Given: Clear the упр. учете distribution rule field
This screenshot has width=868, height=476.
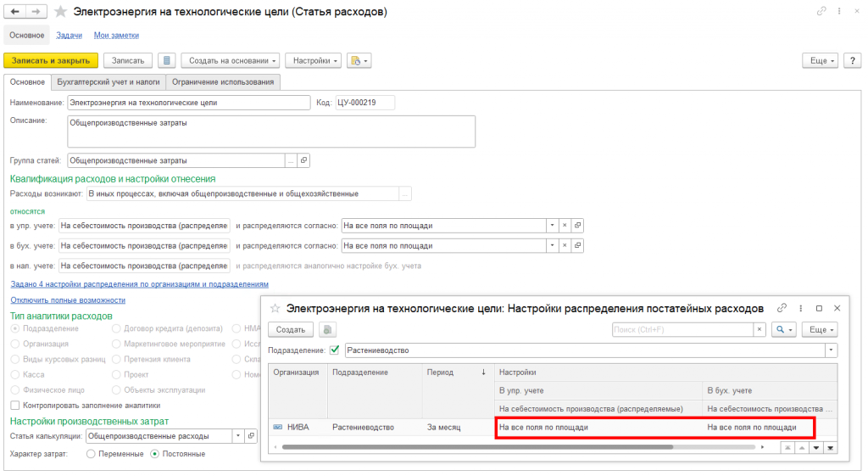Looking at the screenshot, I should click(x=565, y=226).
